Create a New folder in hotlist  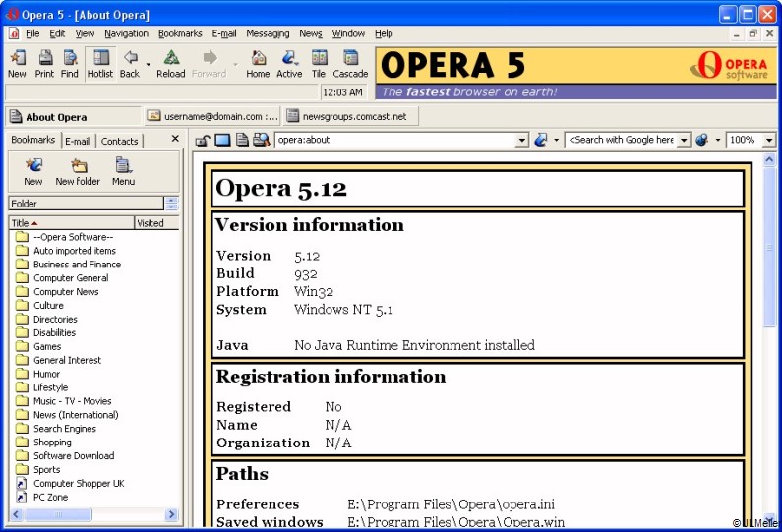pos(78,171)
